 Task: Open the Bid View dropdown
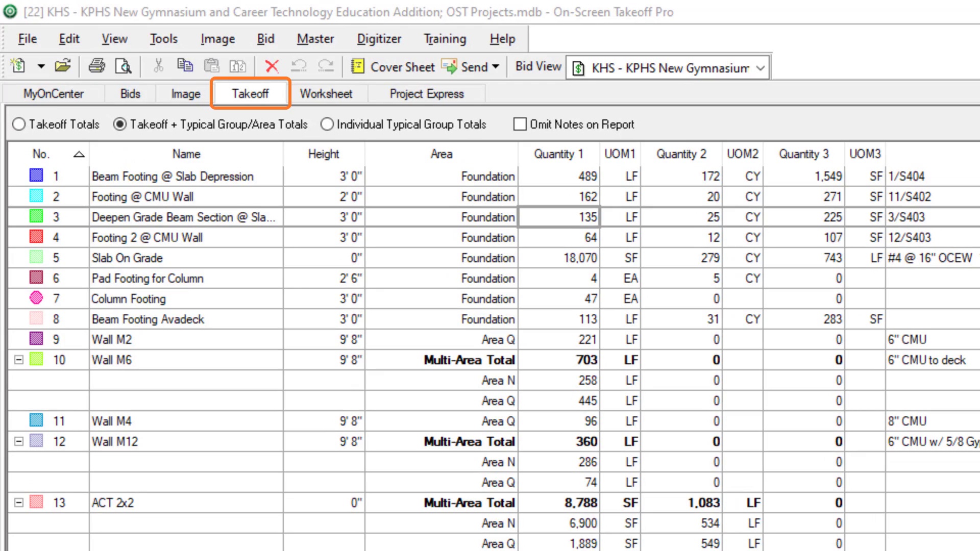[x=760, y=68]
